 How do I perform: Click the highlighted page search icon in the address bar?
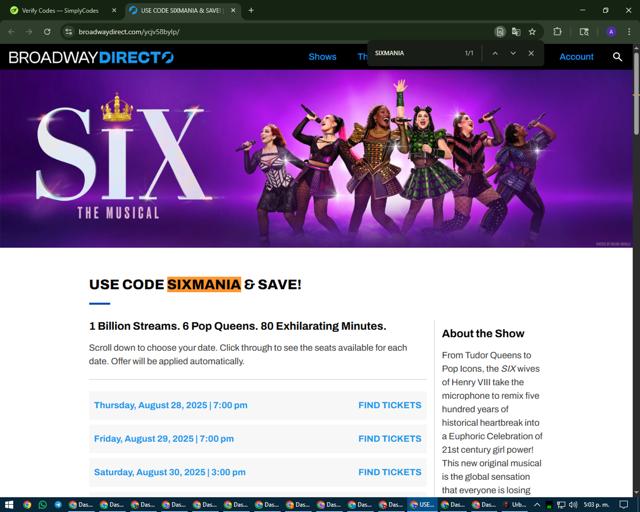pyautogui.click(x=500, y=32)
